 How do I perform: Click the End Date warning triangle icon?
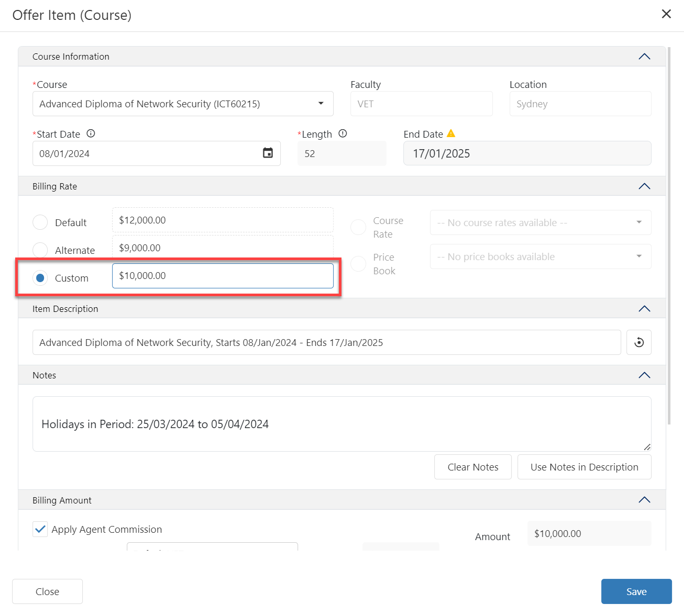[x=451, y=133]
